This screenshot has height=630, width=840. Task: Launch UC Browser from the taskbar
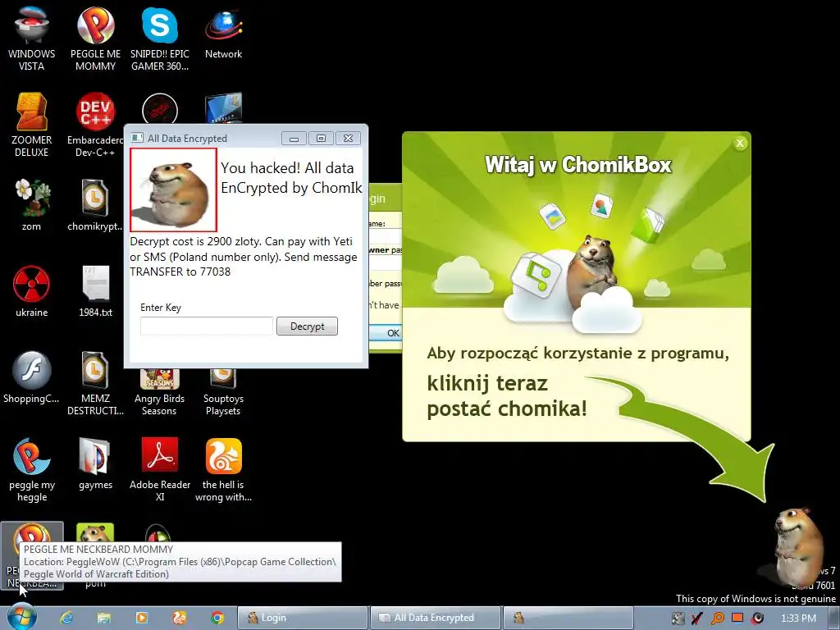click(x=180, y=618)
